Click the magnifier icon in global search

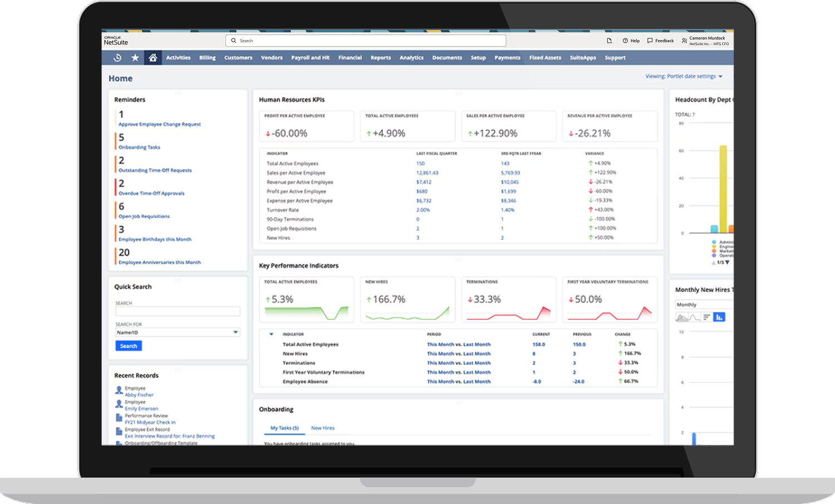tap(234, 40)
